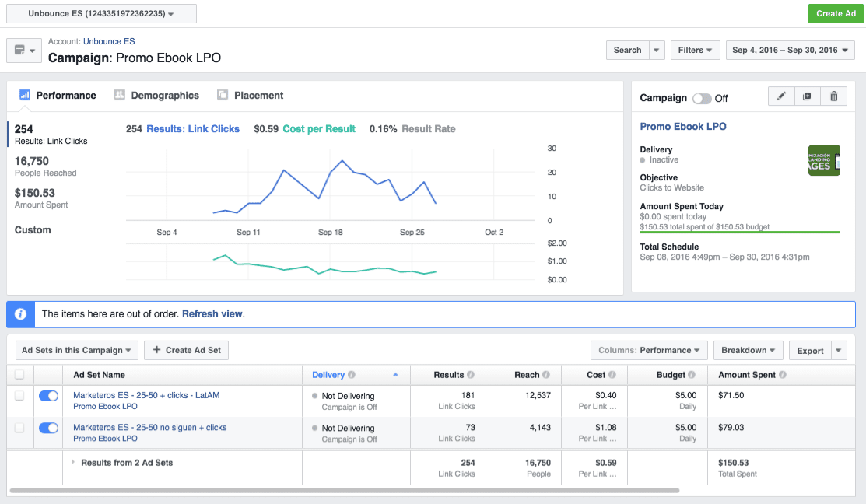This screenshot has height=504, width=866.
Task: Check the box for no siguen + clicks ad set
Action: pyautogui.click(x=19, y=428)
